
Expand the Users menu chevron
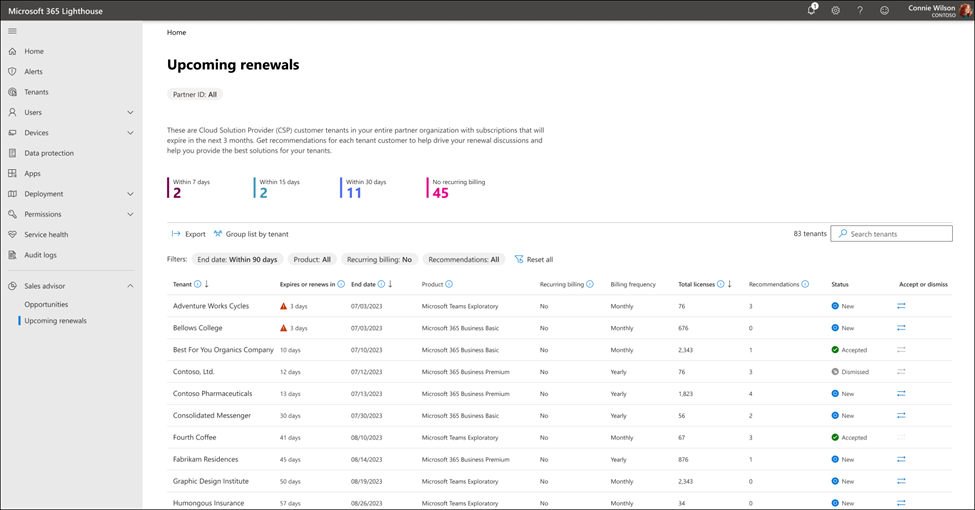(x=130, y=113)
